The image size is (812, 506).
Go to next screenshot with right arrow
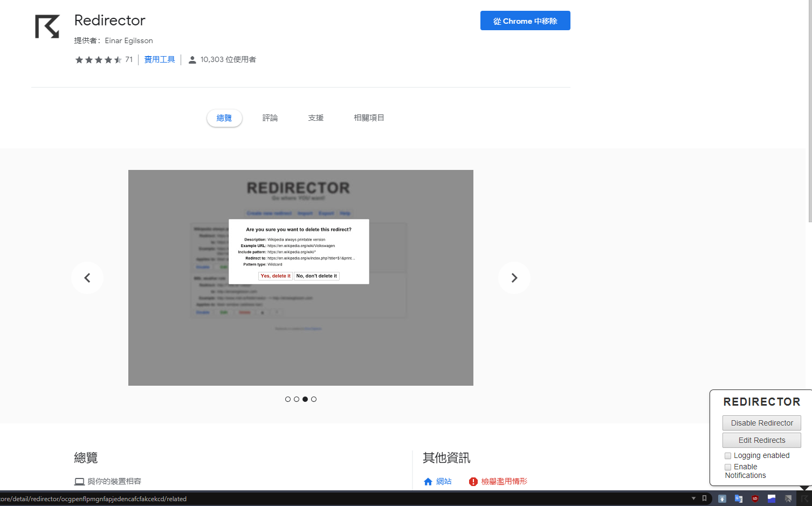click(514, 278)
